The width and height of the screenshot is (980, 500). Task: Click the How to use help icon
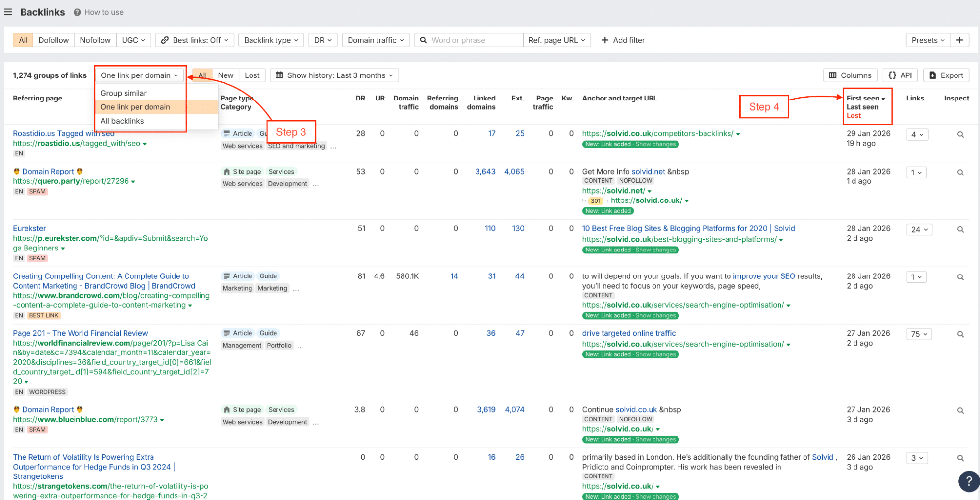pos(77,12)
